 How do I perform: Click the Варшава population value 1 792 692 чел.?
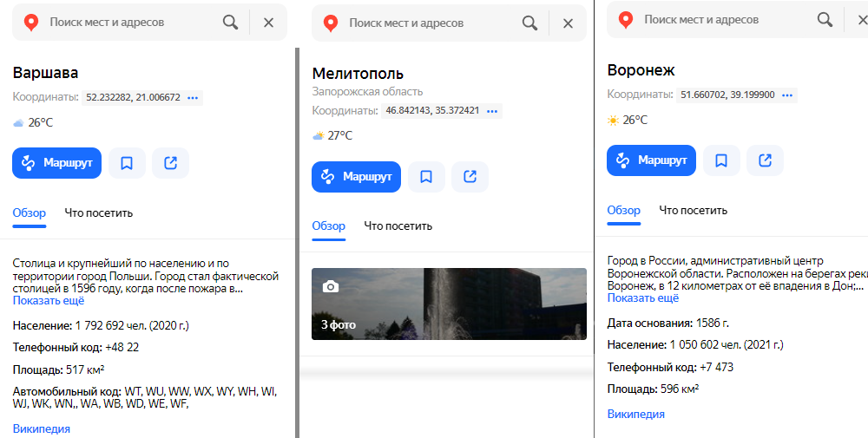pos(132,326)
